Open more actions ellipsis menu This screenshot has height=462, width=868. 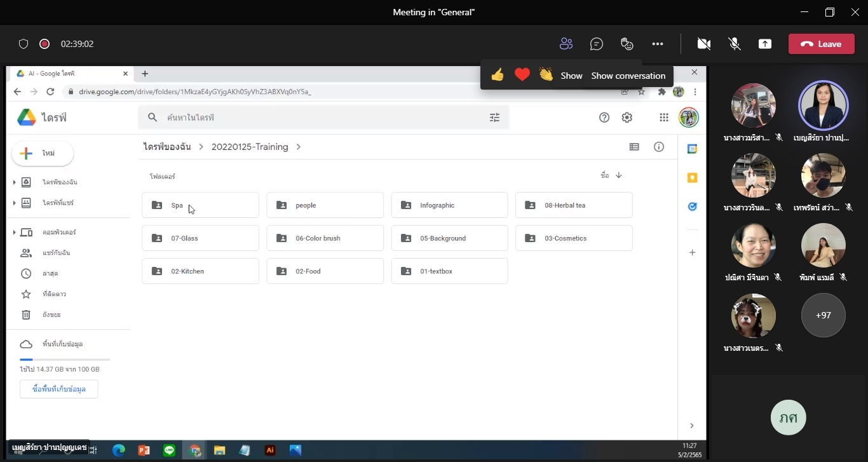click(x=658, y=44)
